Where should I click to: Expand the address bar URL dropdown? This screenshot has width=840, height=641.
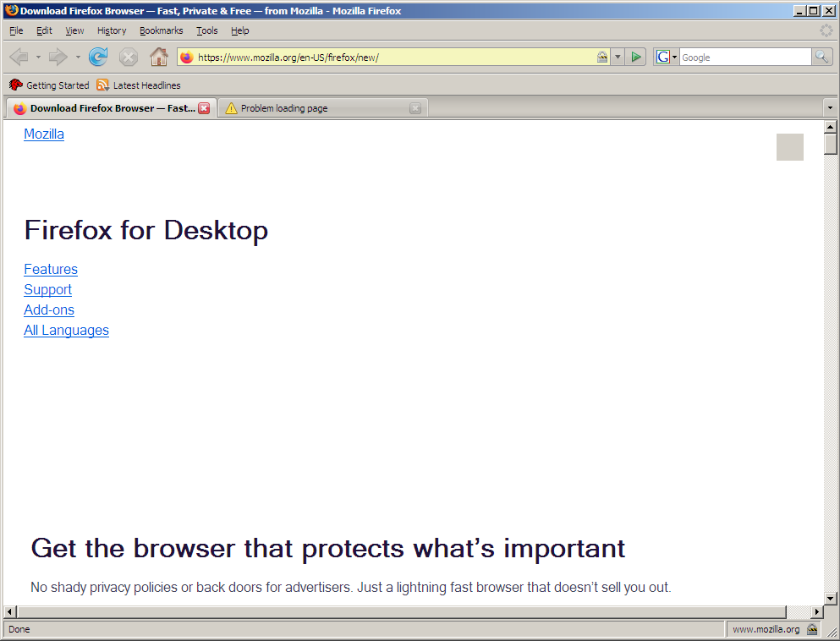(618, 57)
